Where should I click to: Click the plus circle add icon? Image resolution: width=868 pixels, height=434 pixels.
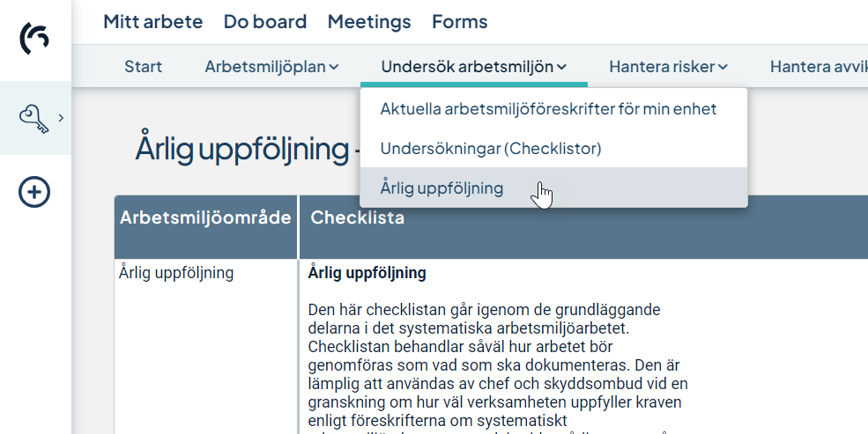[x=34, y=193]
